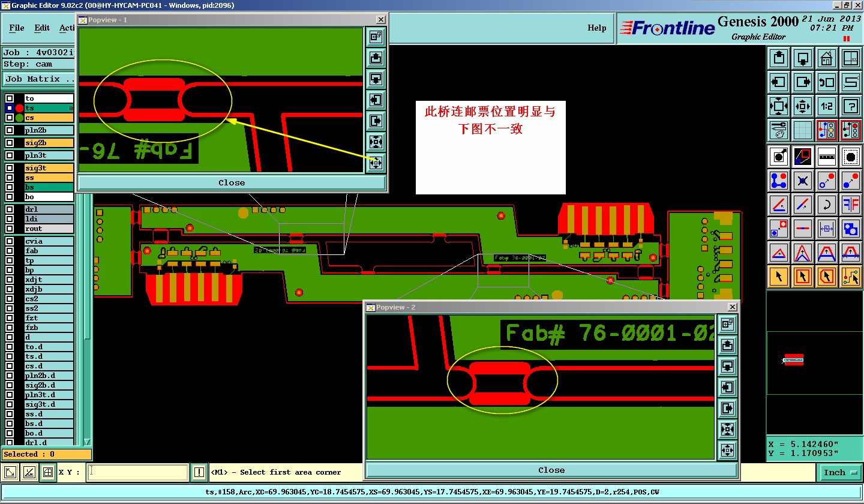
Task: Select layer name ss in list
Action: click(49, 178)
